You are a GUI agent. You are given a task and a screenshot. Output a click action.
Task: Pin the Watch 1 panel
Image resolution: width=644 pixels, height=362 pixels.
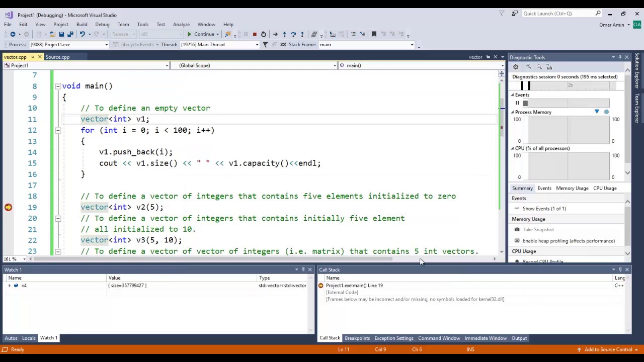[x=303, y=270]
